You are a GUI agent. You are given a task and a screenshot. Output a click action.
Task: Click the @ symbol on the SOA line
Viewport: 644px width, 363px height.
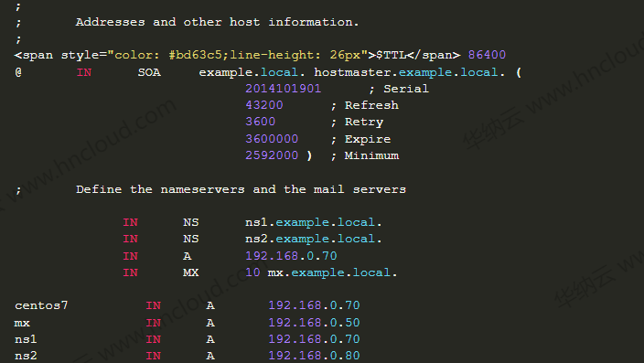(18, 72)
